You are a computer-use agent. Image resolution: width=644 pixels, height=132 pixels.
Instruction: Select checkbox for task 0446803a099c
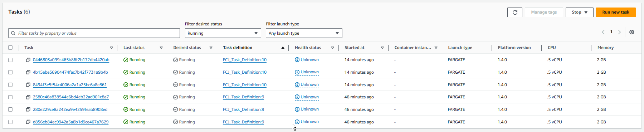[x=10, y=60]
